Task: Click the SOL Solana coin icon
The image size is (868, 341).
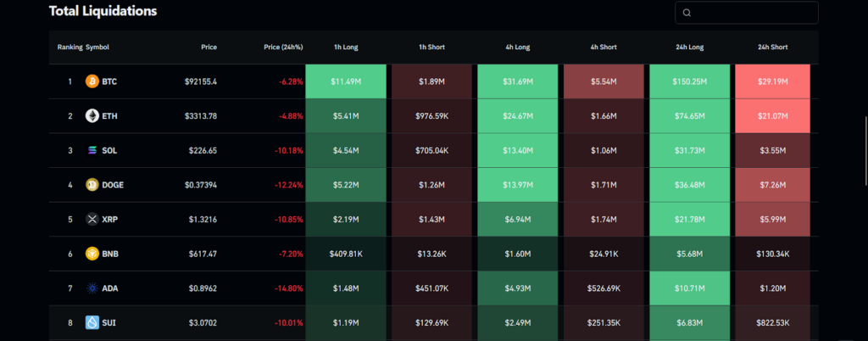Action: pos(92,151)
